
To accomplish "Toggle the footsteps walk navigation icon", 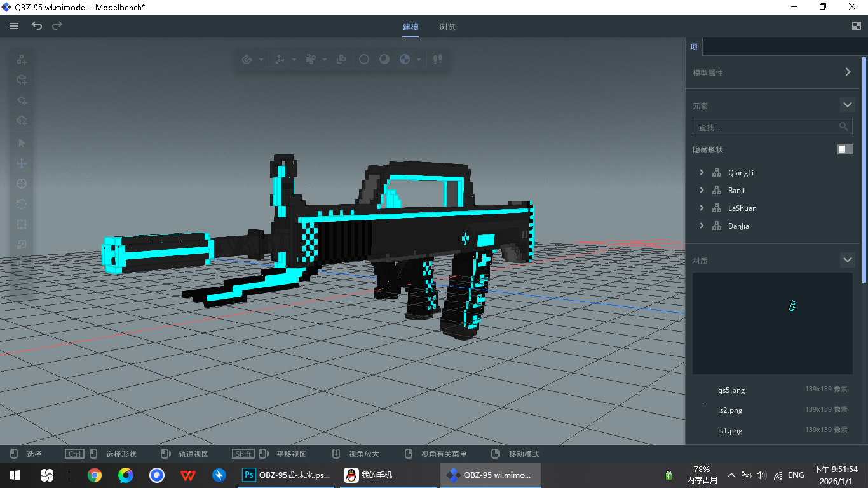I will 437,59.
